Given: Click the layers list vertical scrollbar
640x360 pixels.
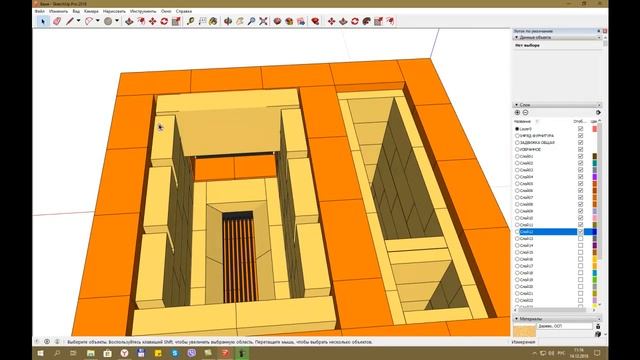Looking at the screenshot, I should 599,214.
